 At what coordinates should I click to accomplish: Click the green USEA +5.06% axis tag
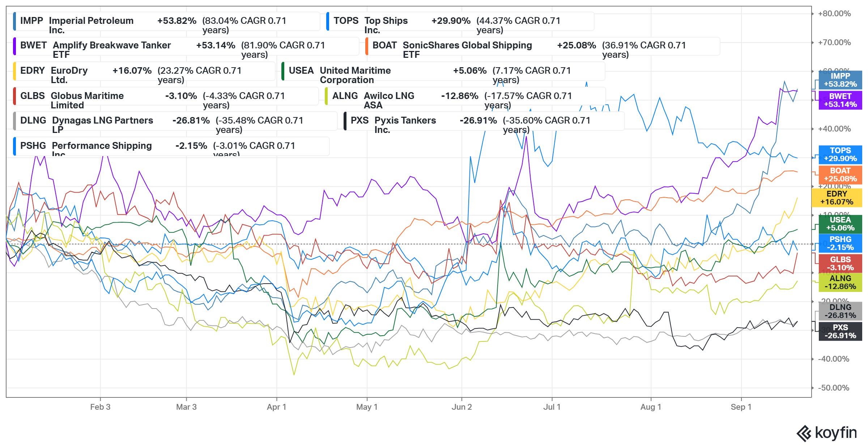(x=840, y=224)
